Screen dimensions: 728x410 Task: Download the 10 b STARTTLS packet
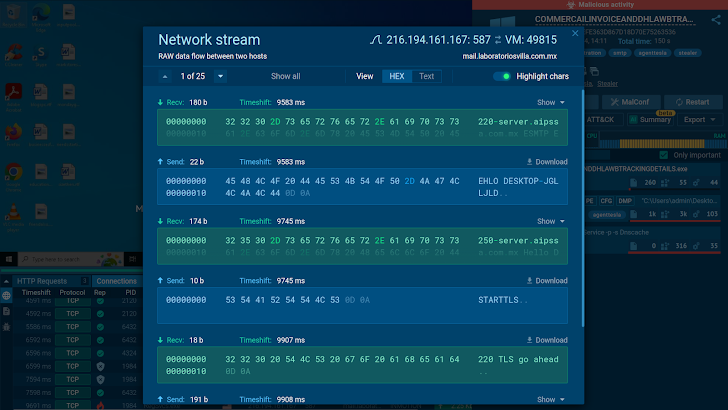[x=547, y=281]
